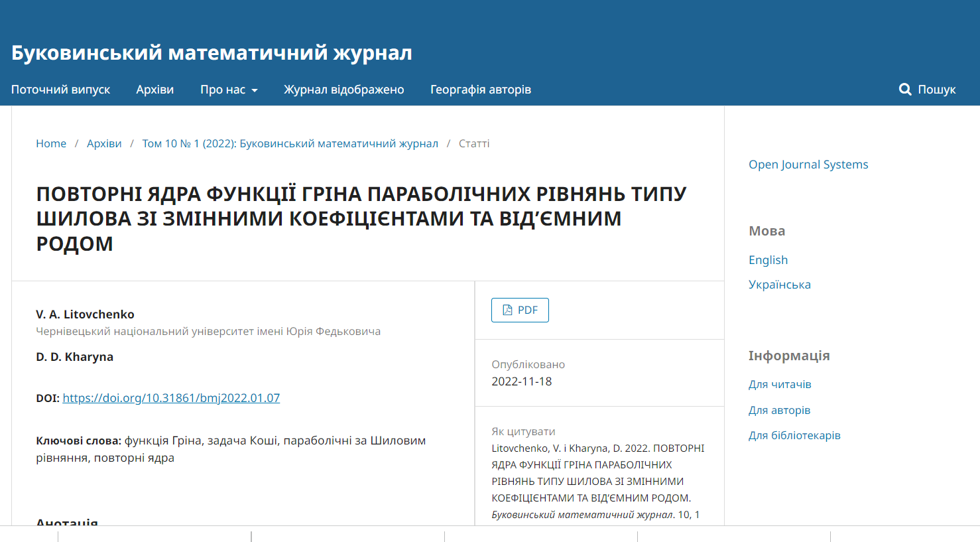
Task: Open the Пошук search link
Action: [x=927, y=90]
